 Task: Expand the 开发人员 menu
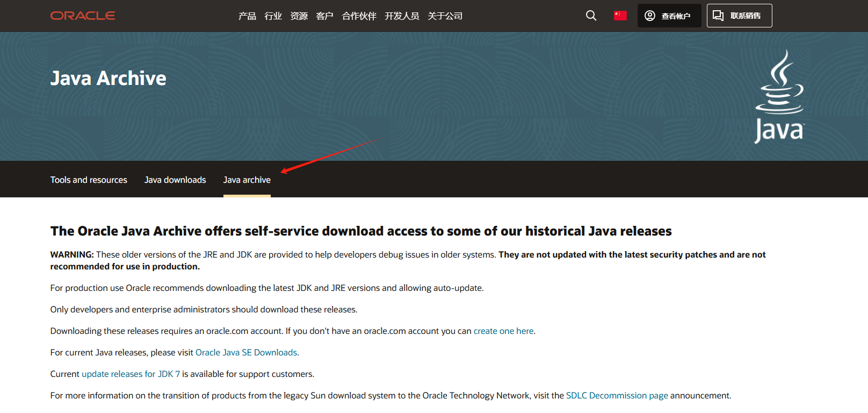click(402, 16)
